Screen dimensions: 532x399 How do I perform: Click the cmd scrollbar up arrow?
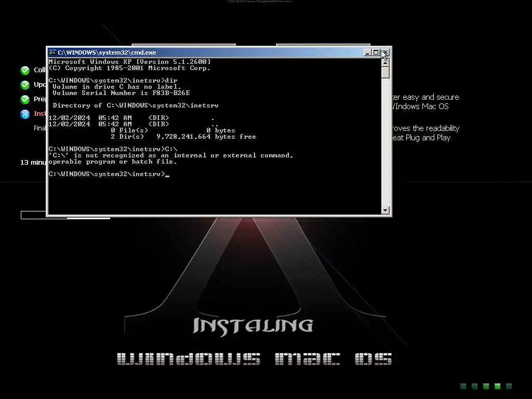pos(385,62)
